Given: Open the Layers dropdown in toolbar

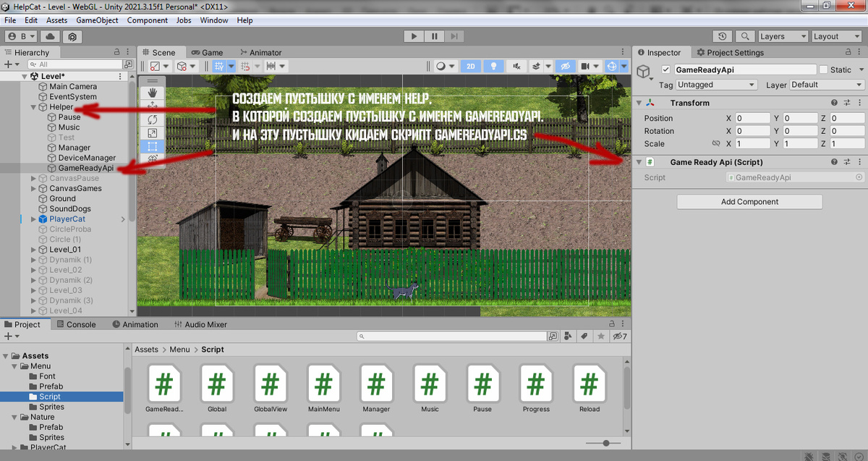Looking at the screenshot, I should point(782,36).
